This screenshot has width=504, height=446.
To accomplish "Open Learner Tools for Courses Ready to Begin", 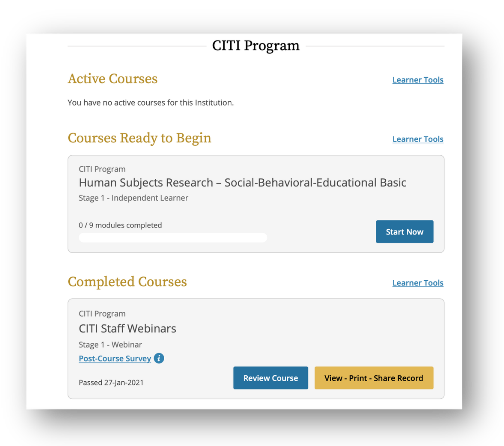I will (418, 139).
